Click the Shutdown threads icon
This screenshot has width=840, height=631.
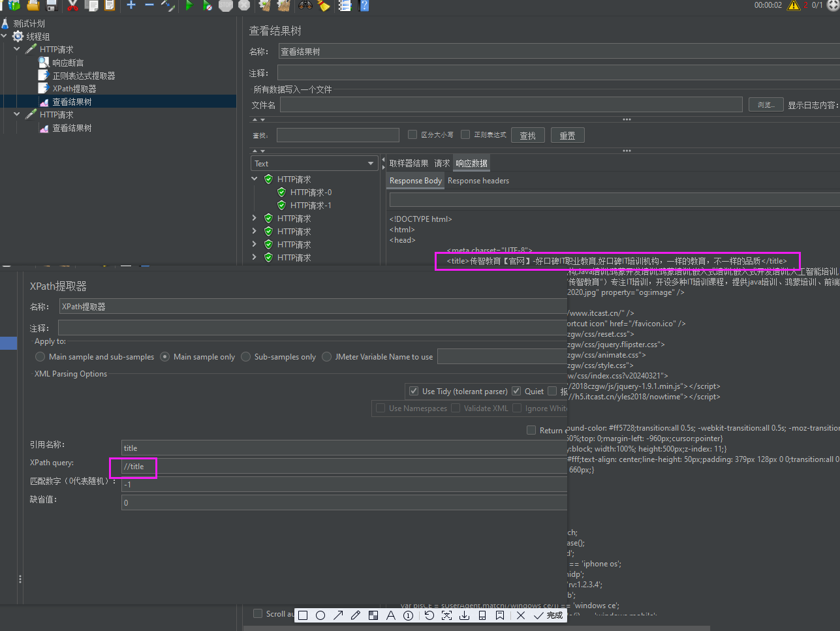pos(244,5)
